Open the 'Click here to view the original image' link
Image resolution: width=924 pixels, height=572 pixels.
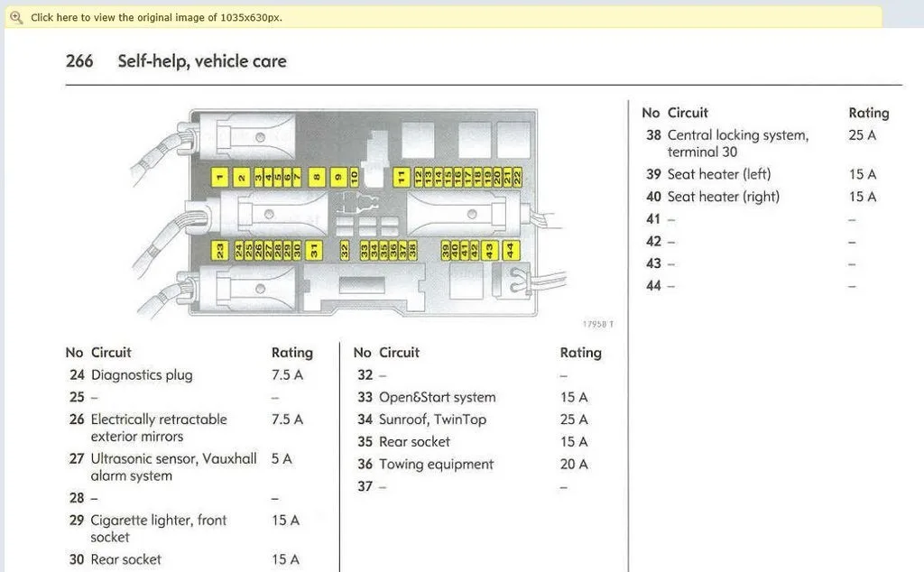(x=156, y=18)
